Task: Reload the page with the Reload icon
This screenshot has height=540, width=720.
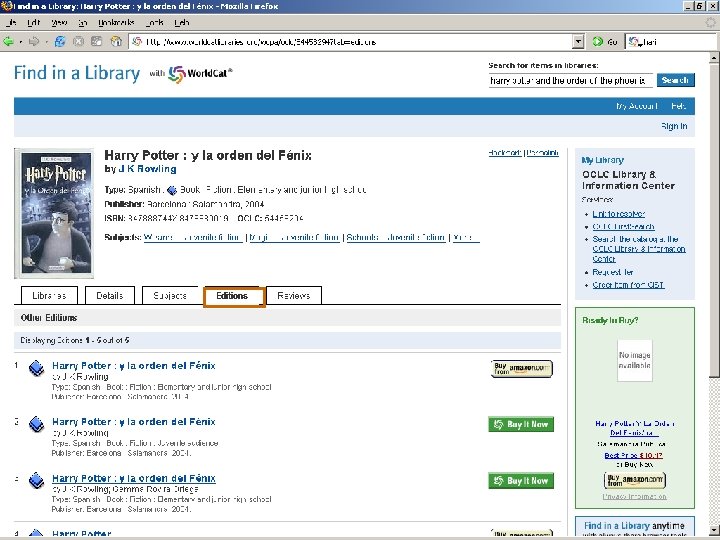Action: pyautogui.click(x=60, y=42)
